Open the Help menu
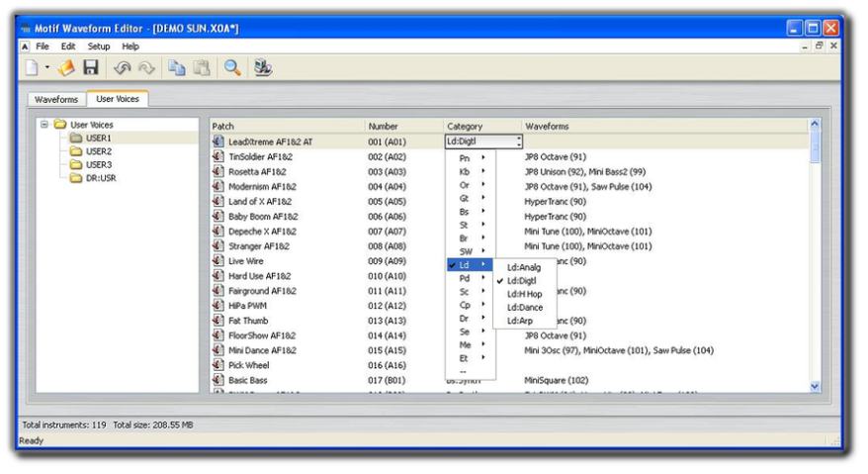The width and height of the screenshot is (868, 474). click(x=130, y=47)
